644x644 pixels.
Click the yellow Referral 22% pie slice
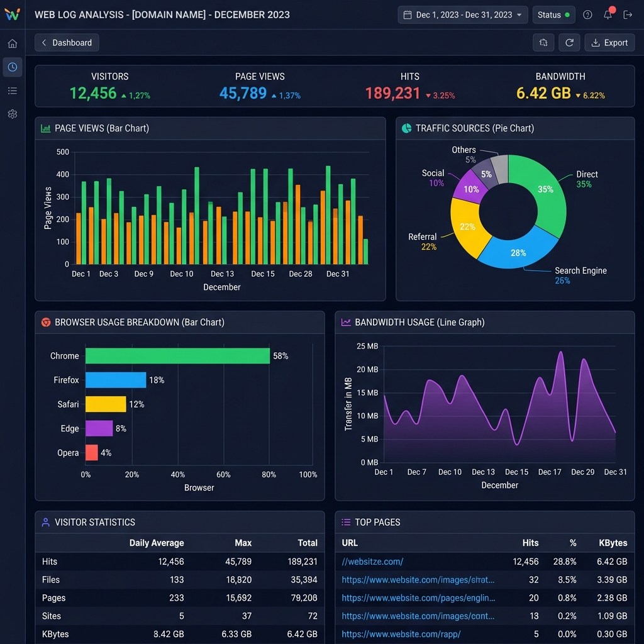[466, 226]
